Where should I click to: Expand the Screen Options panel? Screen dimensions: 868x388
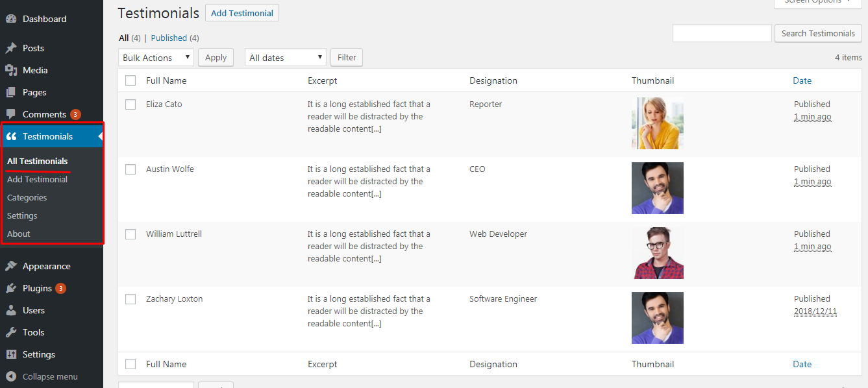click(x=818, y=2)
